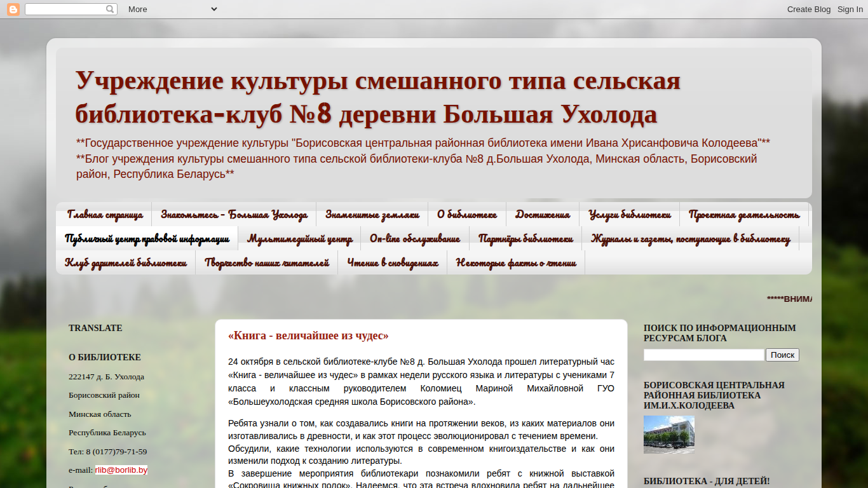Open the Мультимедийный центр tab
Screen dimensions: 868x488
(299, 238)
